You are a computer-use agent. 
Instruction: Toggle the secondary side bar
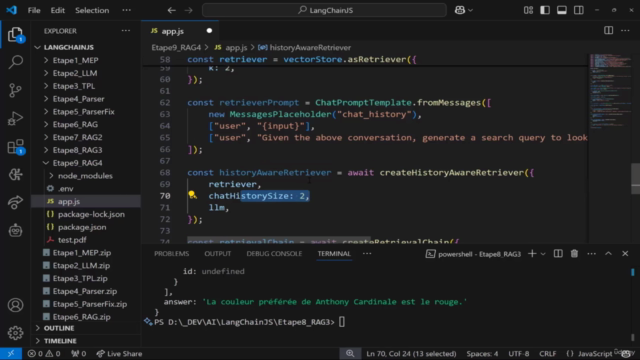click(x=579, y=10)
